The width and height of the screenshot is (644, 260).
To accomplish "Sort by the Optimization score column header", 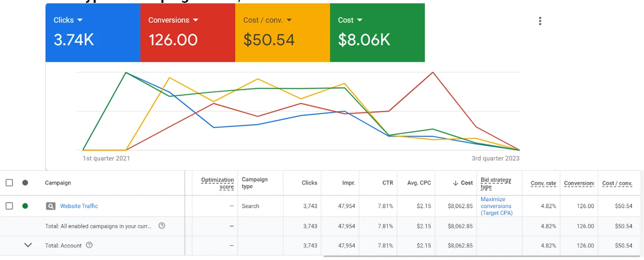I will [217, 183].
